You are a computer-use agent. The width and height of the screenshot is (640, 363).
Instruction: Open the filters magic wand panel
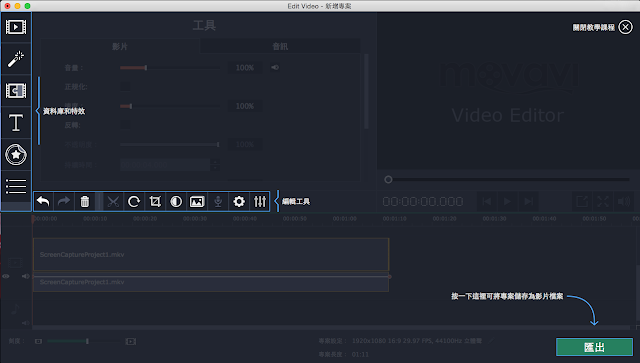tap(16, 59)
